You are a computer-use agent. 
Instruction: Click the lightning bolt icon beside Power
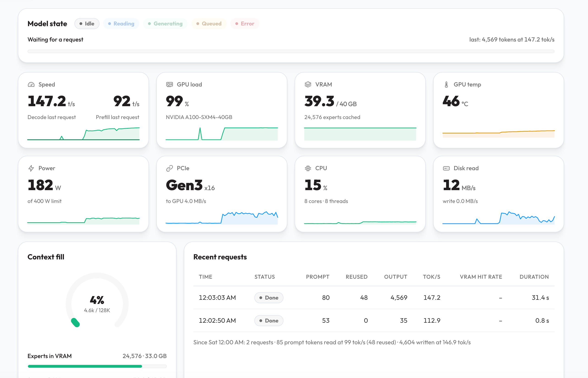click(31, 168)
